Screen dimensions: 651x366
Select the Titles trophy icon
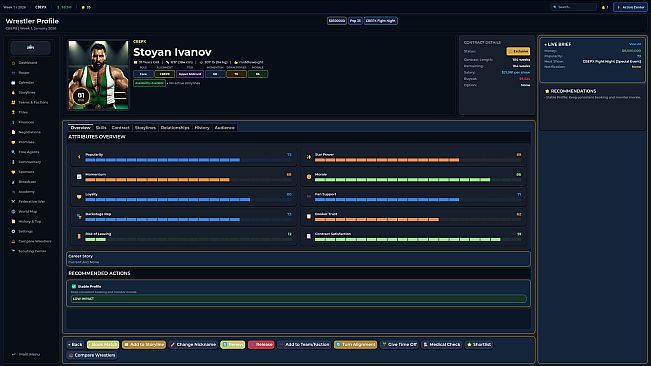click(x=13, y=112)
